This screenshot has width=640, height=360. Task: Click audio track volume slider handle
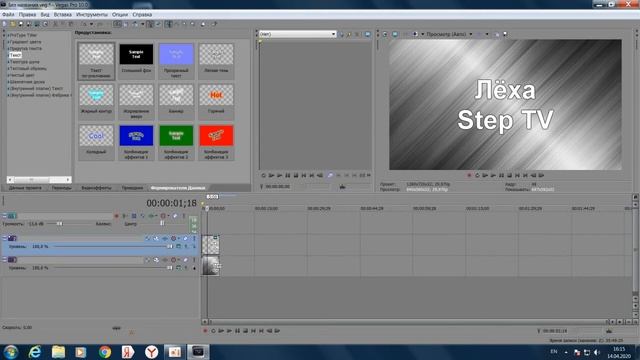coord(60,224)
